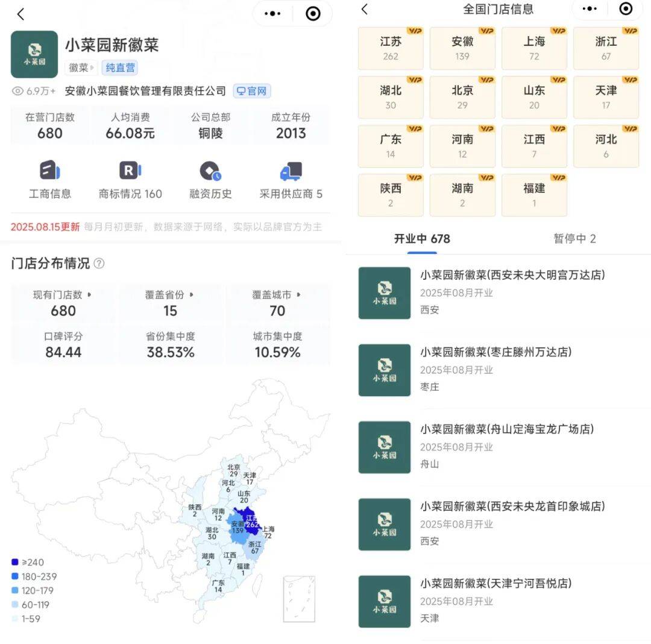Image resolution: width=651 pixels, height=644 pixels.
Task: Tap the 纯直营 tag
Action: [x=121, y=68]
